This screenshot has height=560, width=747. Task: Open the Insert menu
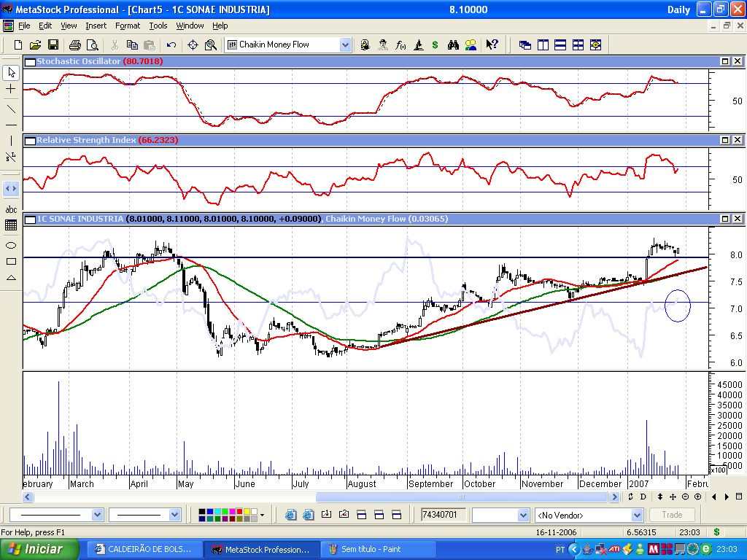(x=96, y=26)
